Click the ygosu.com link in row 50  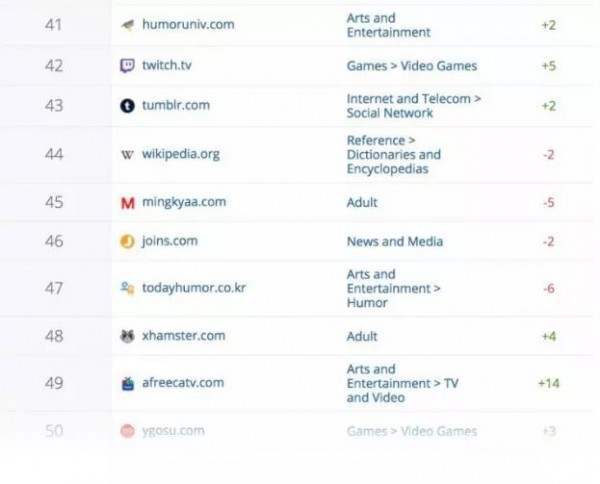pyautogui.click(x=173, y=431)
